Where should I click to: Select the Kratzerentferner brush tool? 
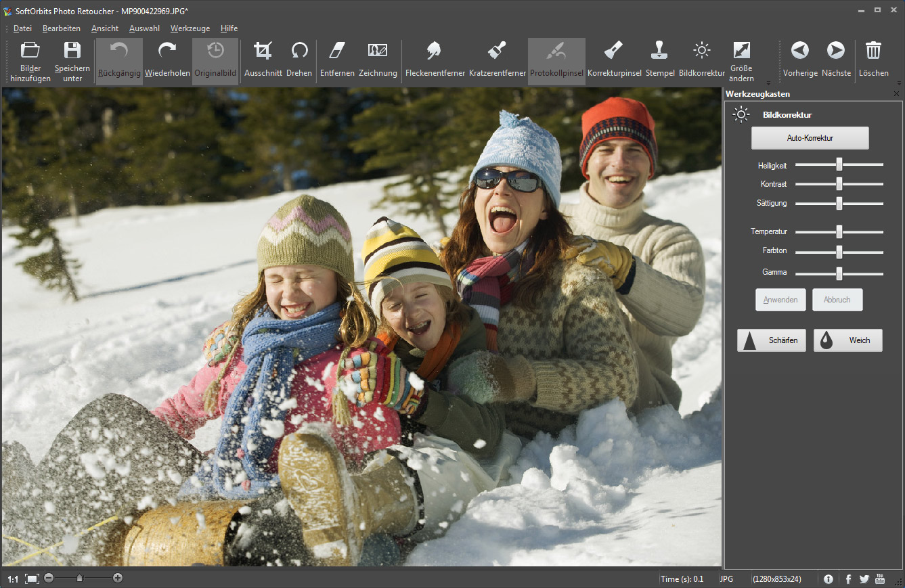497,60
